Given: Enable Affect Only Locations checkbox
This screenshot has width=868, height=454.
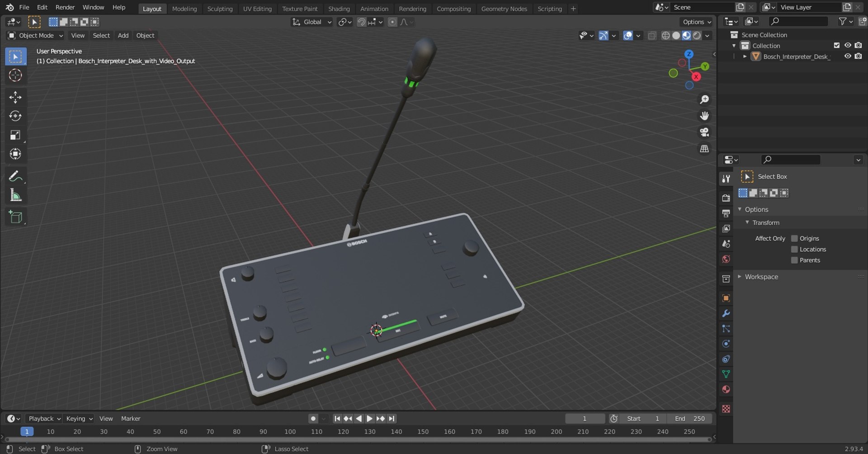Looking at the screenshot, I should click(794, 249).
